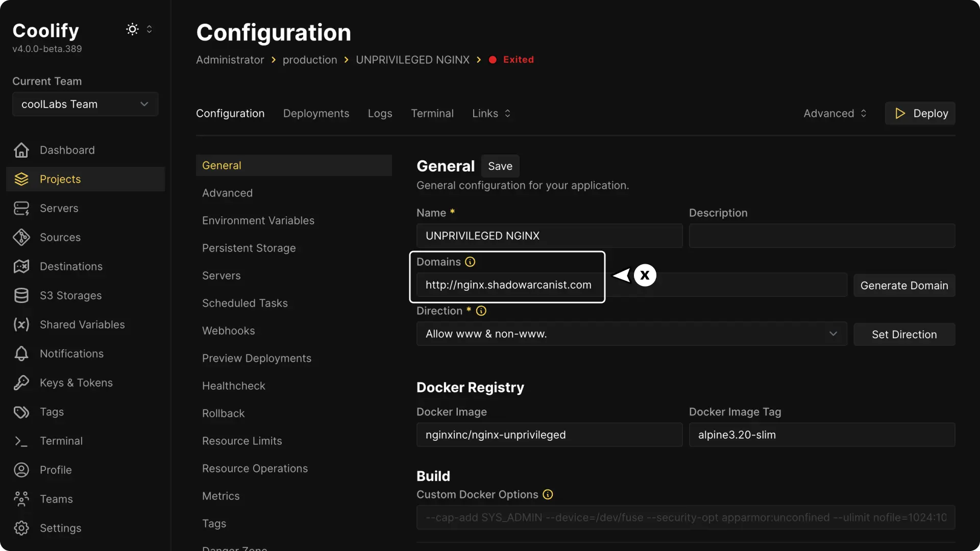Open Servers via its sidebar icon
This screenshot has height=551, width=980.
(x=21, y=208)
